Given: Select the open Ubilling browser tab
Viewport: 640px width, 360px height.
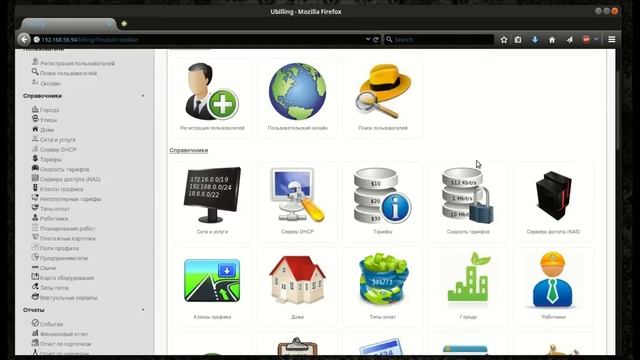Looking at the screenshot, I should pyautogui.click(x=69, y=24).
